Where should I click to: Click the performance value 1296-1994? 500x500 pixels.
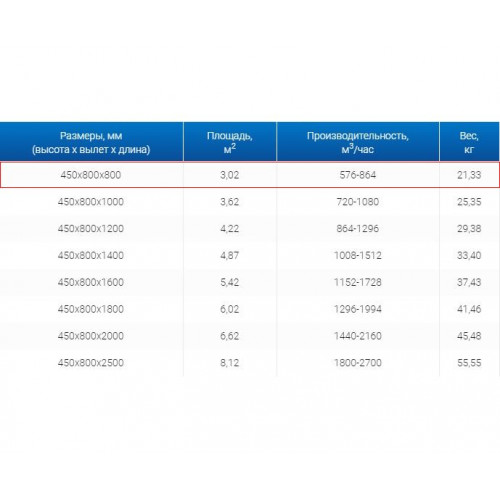[x=358, y=309]
